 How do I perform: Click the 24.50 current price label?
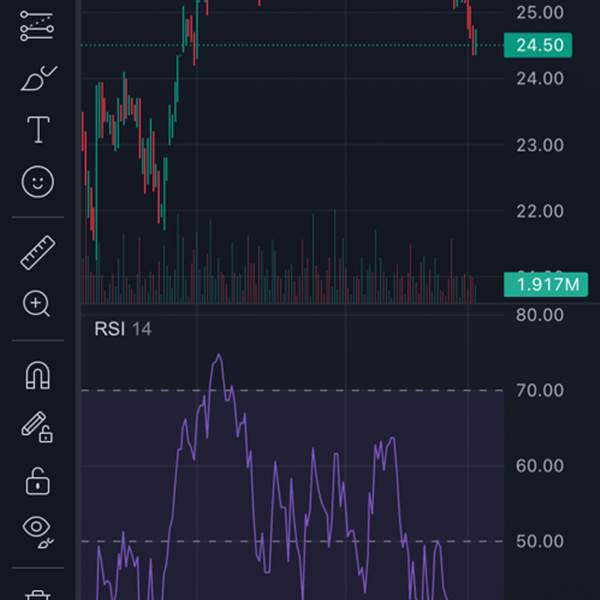coord(539,45)
